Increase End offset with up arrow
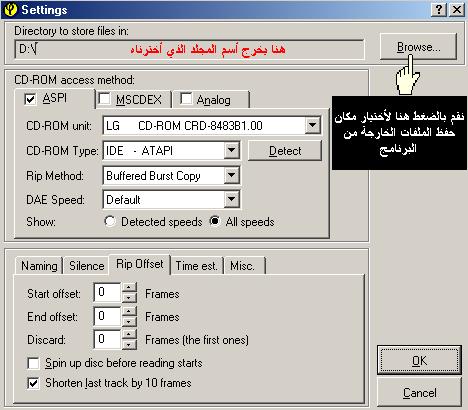 [x=129, y=311]
